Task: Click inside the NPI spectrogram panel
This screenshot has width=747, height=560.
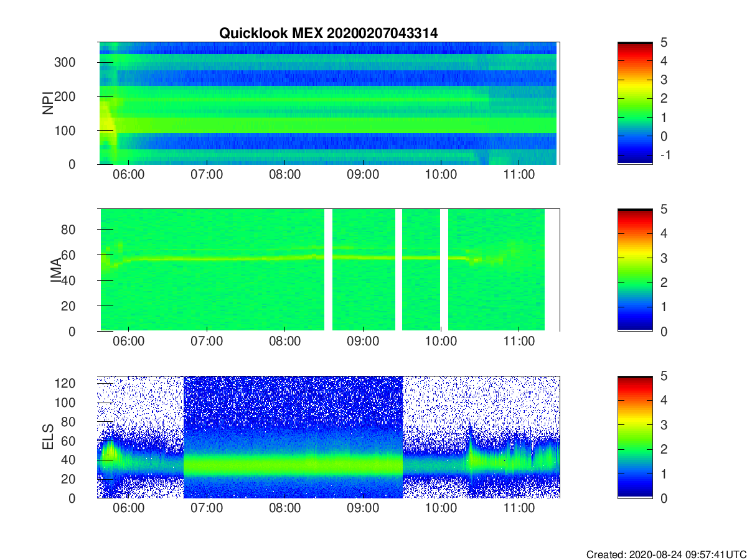Action: click(x=328, y=103)
